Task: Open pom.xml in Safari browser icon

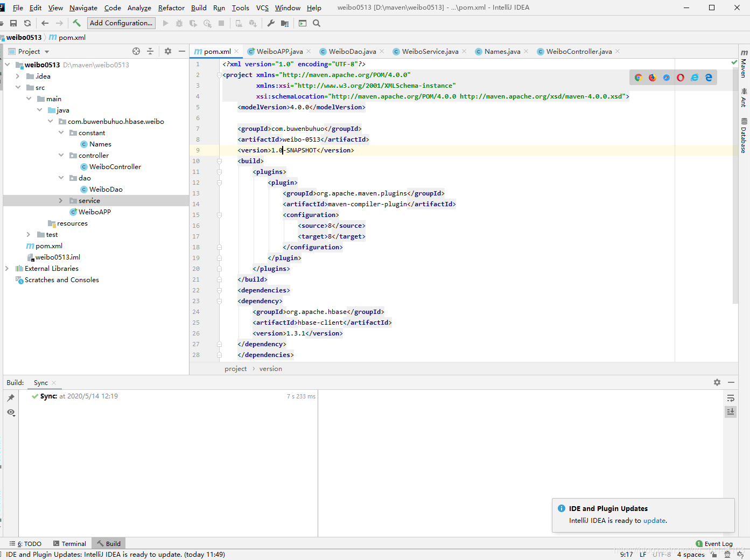Action: 667,78
